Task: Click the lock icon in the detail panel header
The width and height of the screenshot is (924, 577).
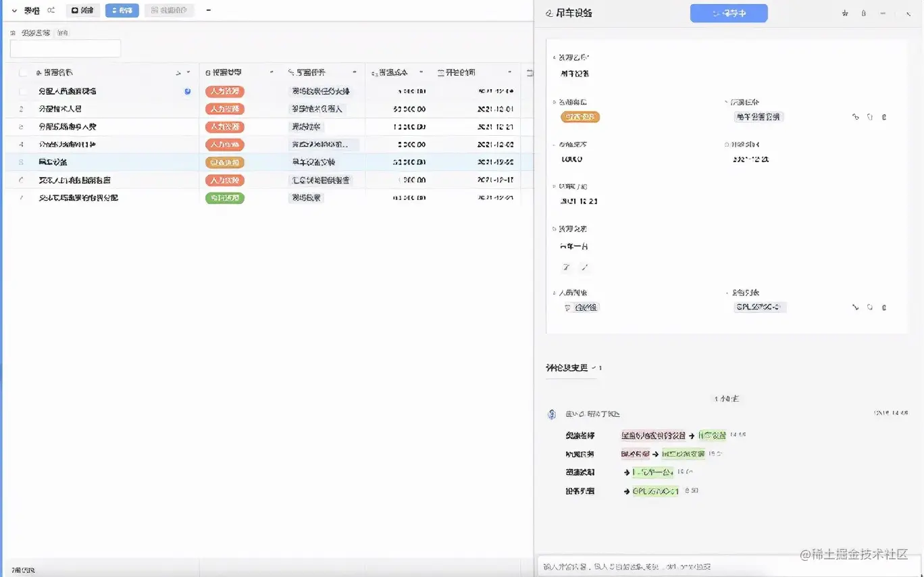Action: [864, 14]
